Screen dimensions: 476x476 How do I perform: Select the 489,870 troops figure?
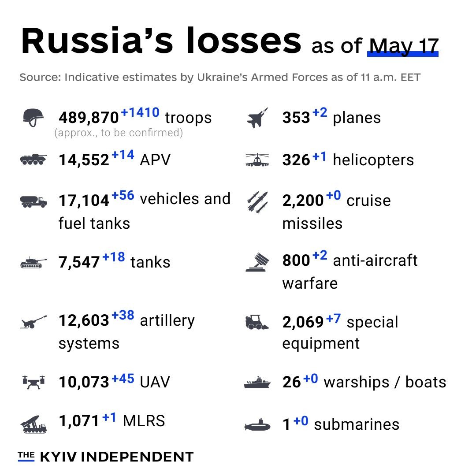(89, 118)
